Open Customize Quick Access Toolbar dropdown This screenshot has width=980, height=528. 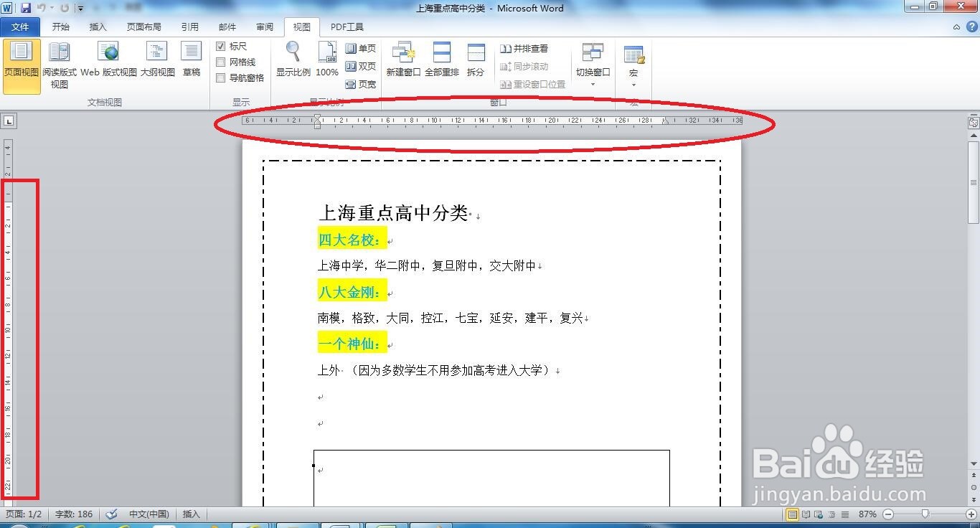(x=80, y=9)
